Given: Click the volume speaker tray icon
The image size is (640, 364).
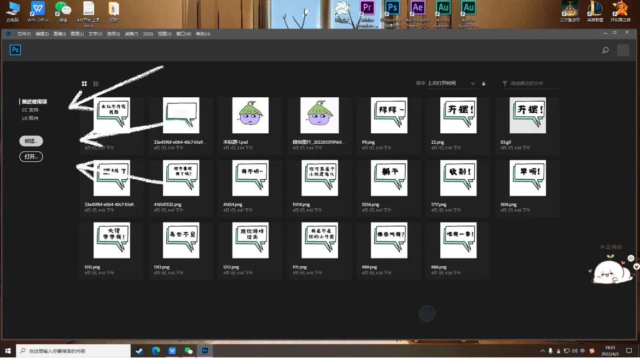Looking at the screenshot, I should click(x=575, y=351).
